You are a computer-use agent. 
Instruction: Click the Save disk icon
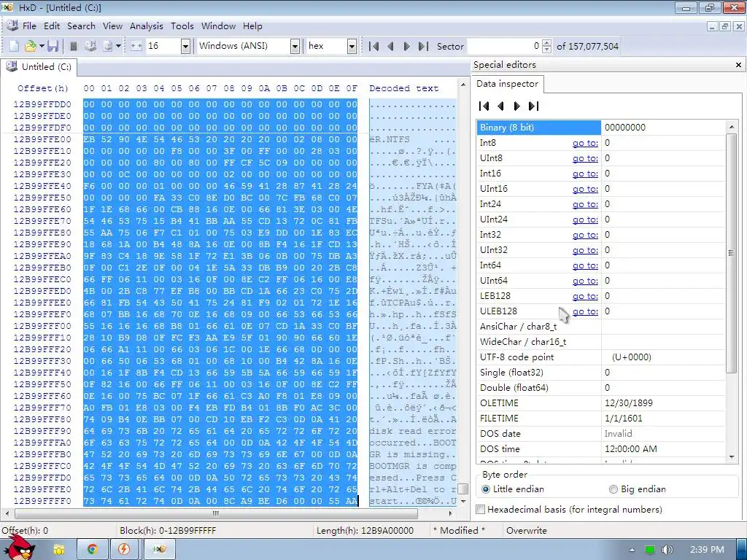coord(53,46)
